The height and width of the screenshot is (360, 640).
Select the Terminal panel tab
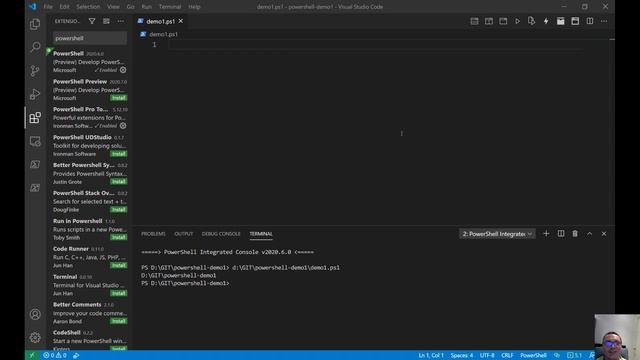pos(261,234)
